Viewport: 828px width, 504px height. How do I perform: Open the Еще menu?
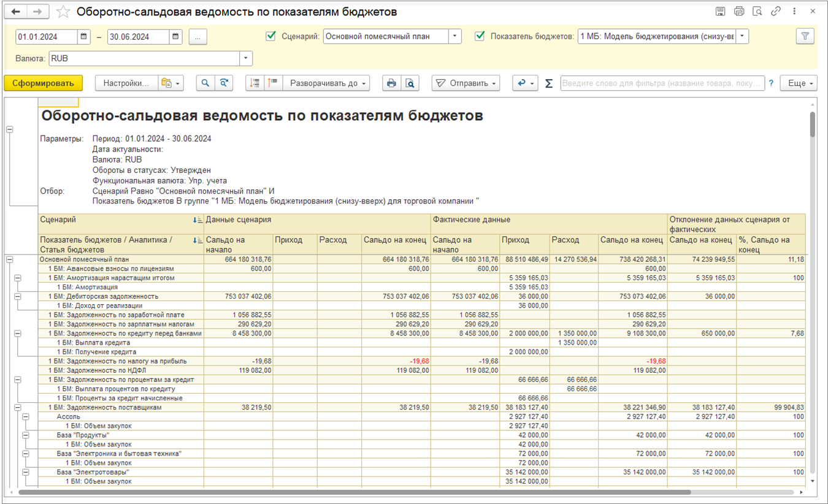(798, 83)
